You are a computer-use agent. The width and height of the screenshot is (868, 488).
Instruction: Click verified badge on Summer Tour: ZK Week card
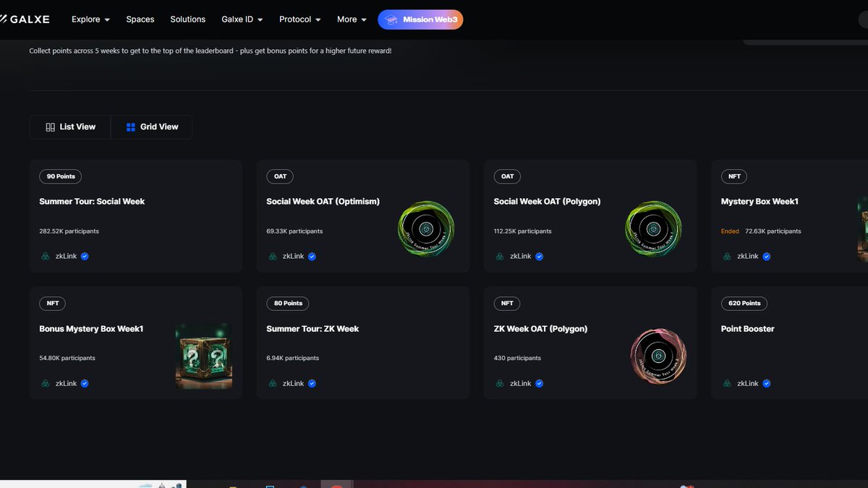coord(312,383)
